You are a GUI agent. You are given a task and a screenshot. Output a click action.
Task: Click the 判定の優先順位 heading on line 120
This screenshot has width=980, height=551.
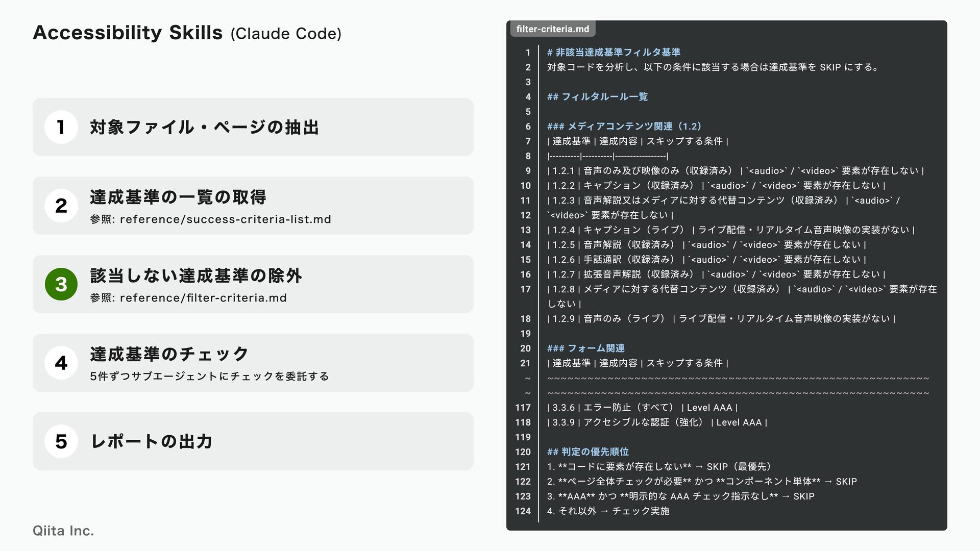point(587,452)
